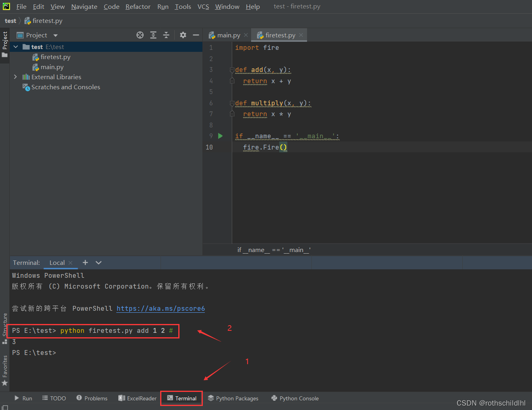Open Project panel settings gear
Image resolution: width=532 pixels, height=410 pixels.
coord(183,35)
